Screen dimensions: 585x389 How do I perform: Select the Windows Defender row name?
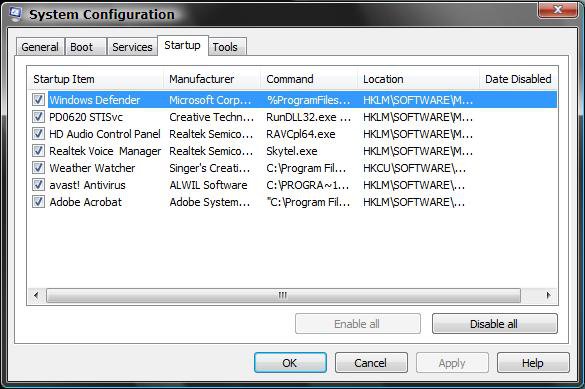tap(95, 100)
